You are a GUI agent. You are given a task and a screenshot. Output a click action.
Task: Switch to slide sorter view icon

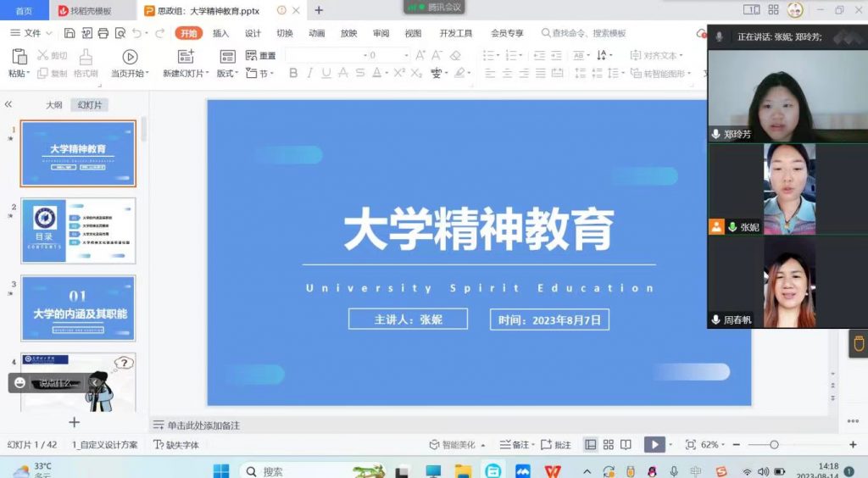point(608,445)
